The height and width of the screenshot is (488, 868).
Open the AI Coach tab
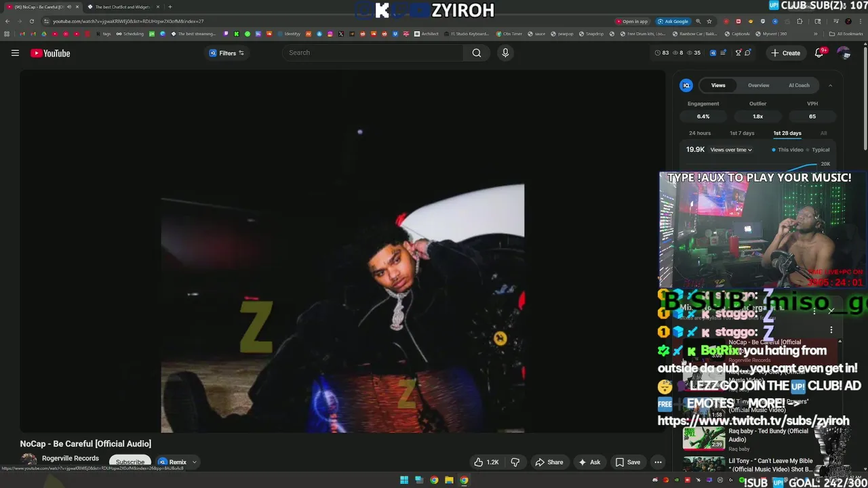799,85
